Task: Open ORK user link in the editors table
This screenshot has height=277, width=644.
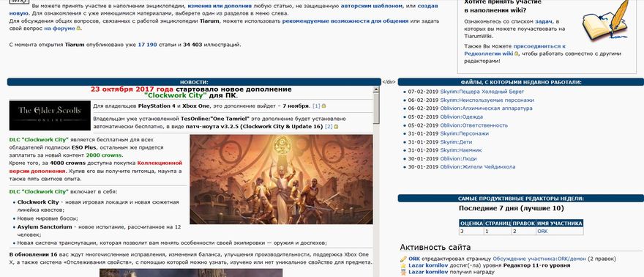Action: [x=542, y=232]
